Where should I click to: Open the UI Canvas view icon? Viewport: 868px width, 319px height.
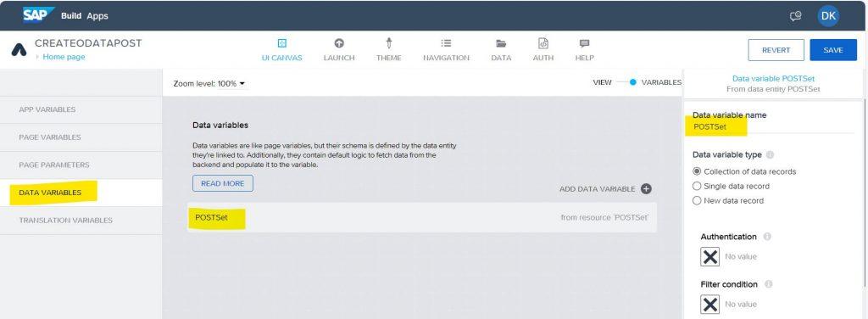pyautogui.click(x=281, y=43)
